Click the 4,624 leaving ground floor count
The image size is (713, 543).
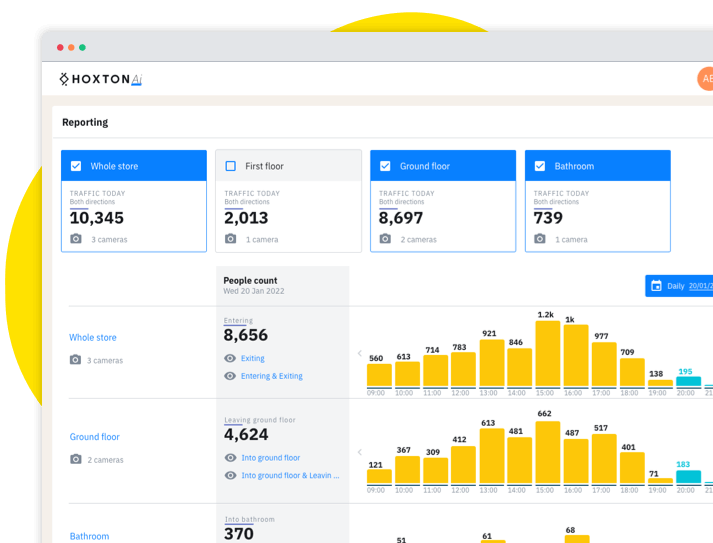click(x=246, y=434)
